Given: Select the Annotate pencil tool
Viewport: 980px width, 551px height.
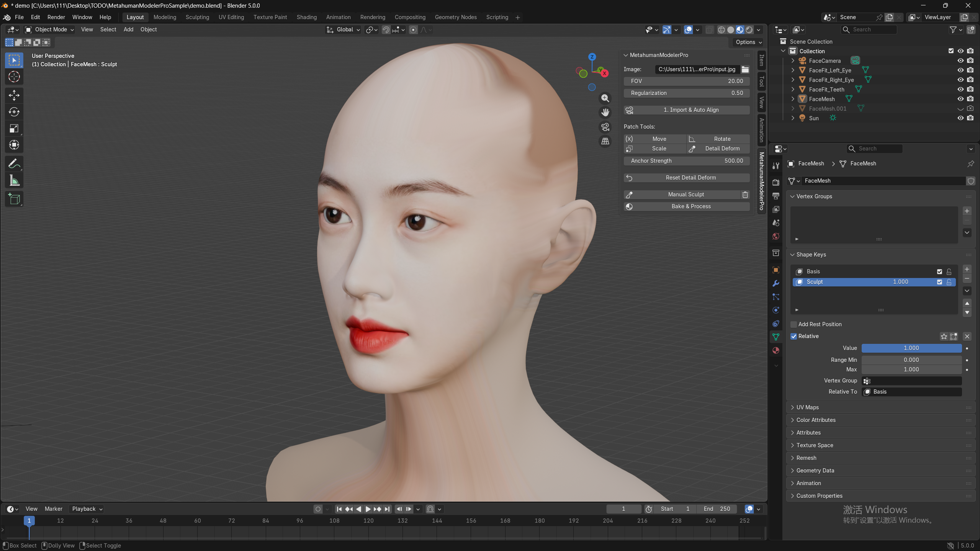Looking at the screenshot, I should click(x=14, y=164).
